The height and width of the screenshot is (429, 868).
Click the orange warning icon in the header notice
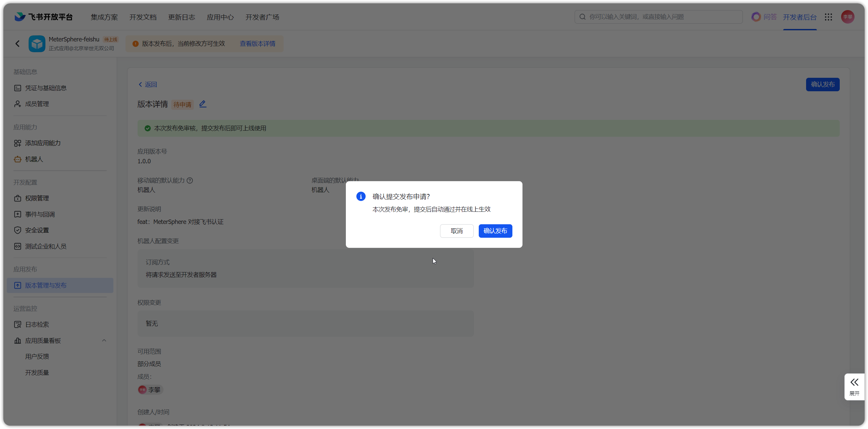[x=135, y=43]
